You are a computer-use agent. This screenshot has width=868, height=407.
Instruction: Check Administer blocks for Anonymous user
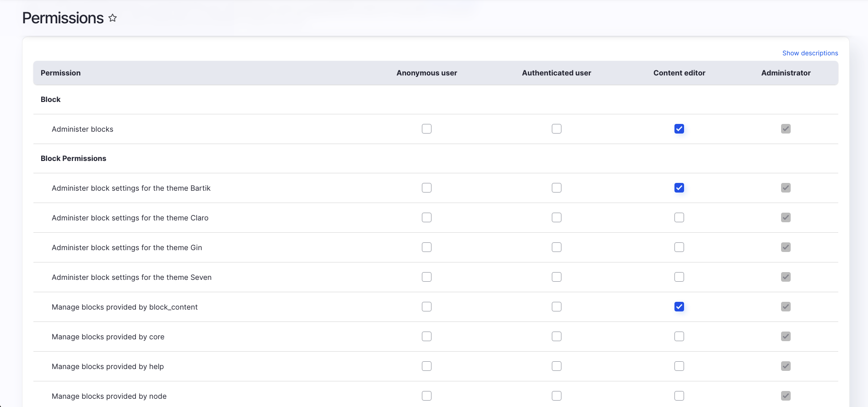[x=426, y=129]
